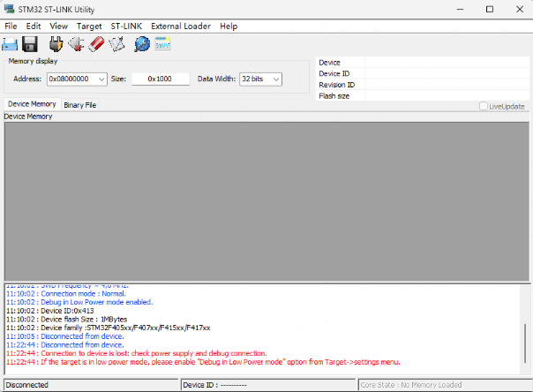
Task: Close the ST-LINK Utility window
Action: pos(520,9)
